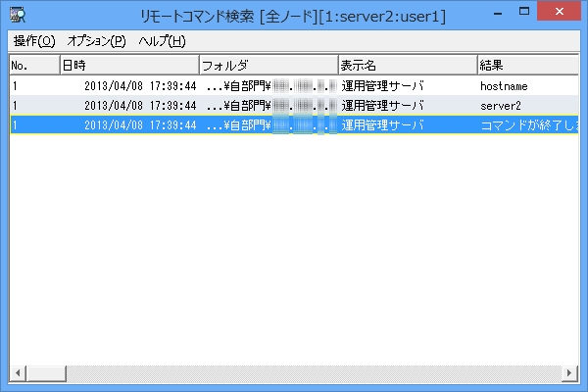Screen dimensions: 588x392
Task: Click the horizontal scrollbar thumb
Action: click(46, 373)
